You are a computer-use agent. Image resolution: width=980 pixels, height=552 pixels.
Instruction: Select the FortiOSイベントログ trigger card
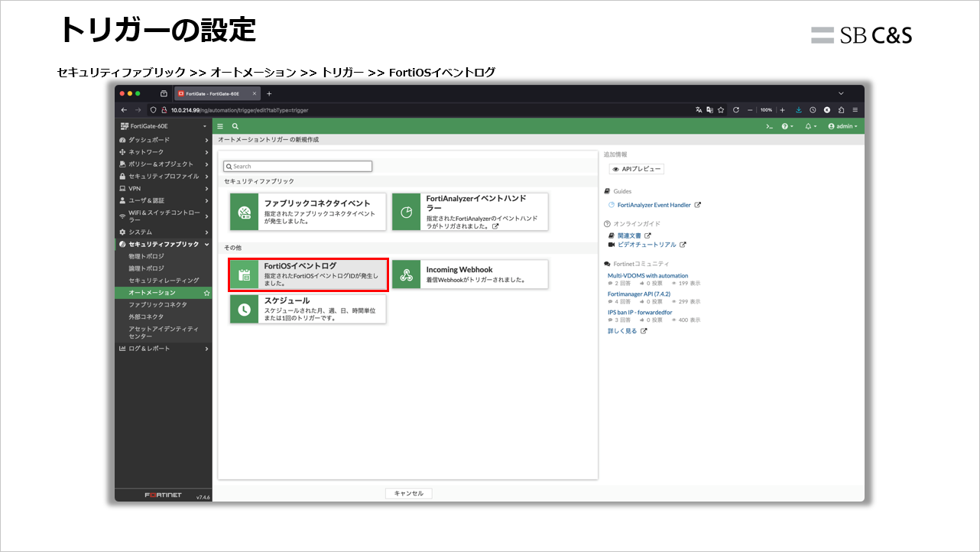click(x=308, y=275)
